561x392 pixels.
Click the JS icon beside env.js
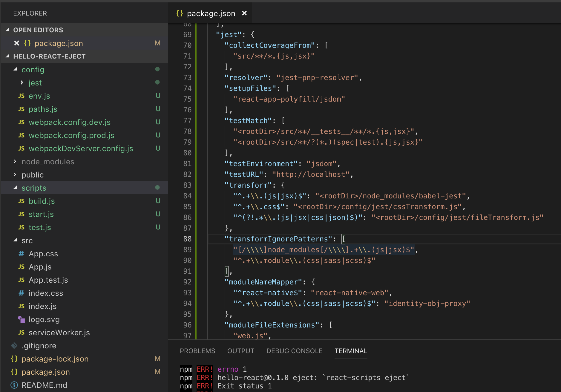click(22, 96)
